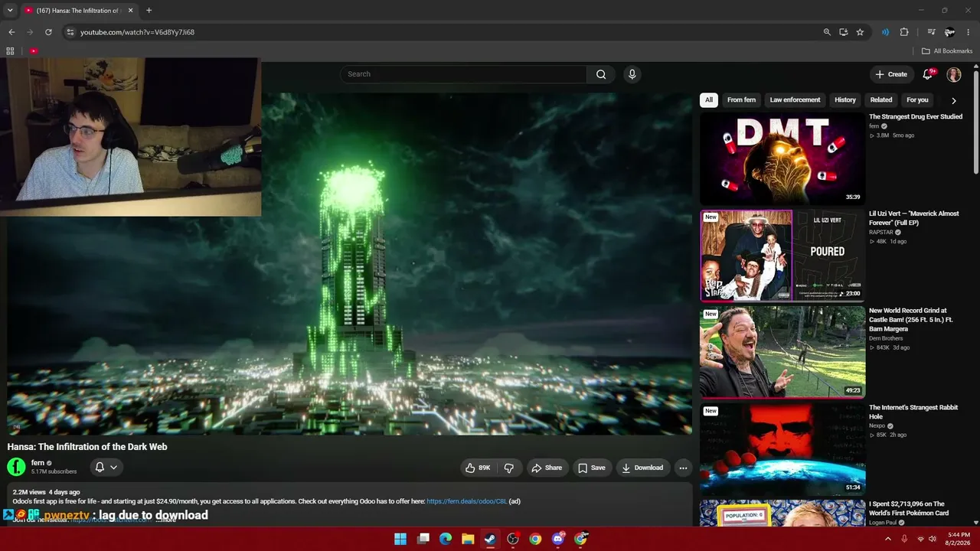
Task: Open the fern.deals/odoo/C8L link
Action: pos(467,501)
